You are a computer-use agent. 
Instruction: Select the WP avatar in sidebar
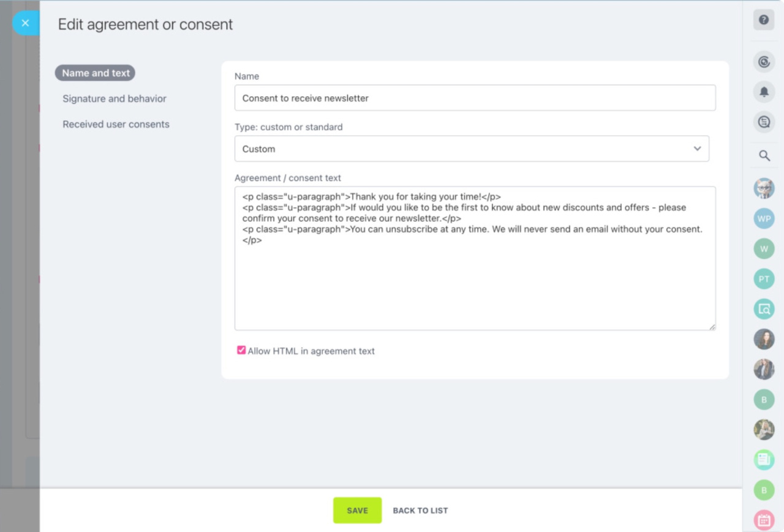tap(764, 219)
